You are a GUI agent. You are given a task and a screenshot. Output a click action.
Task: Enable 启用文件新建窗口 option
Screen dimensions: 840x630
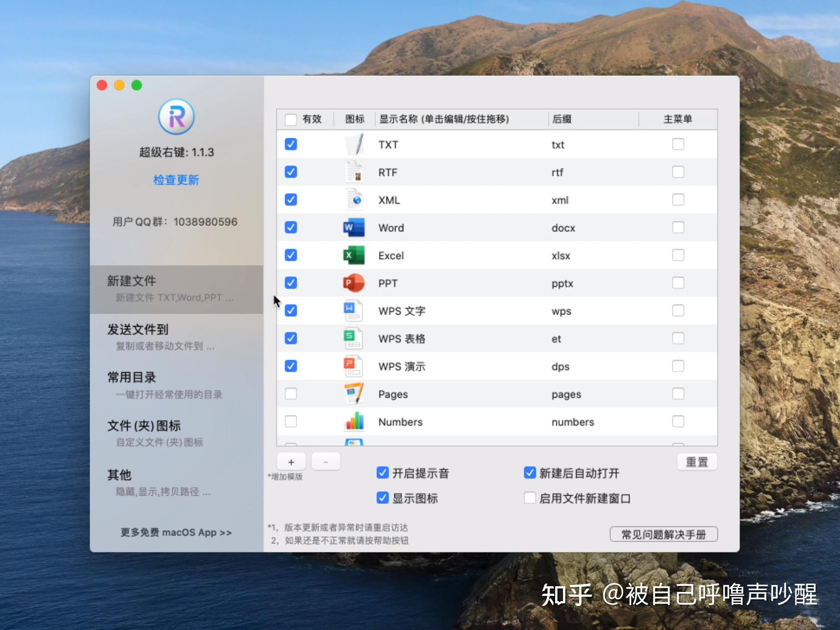click(530, 498)
